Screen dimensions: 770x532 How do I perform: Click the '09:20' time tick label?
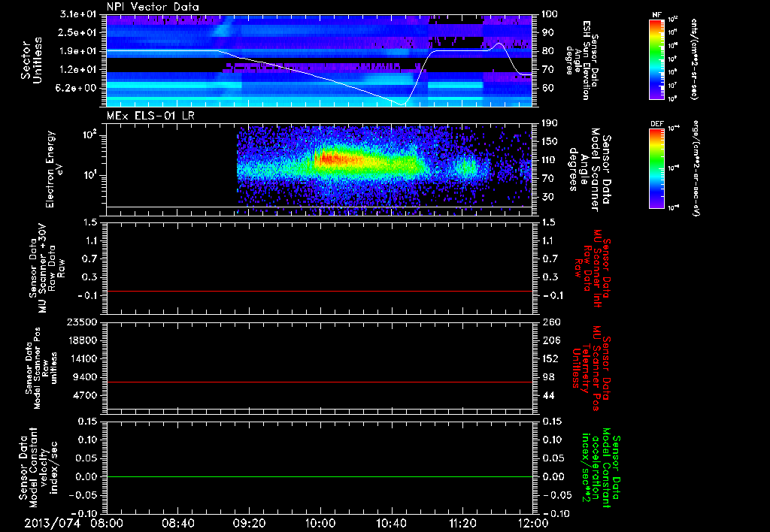click(x=250, y=524)
